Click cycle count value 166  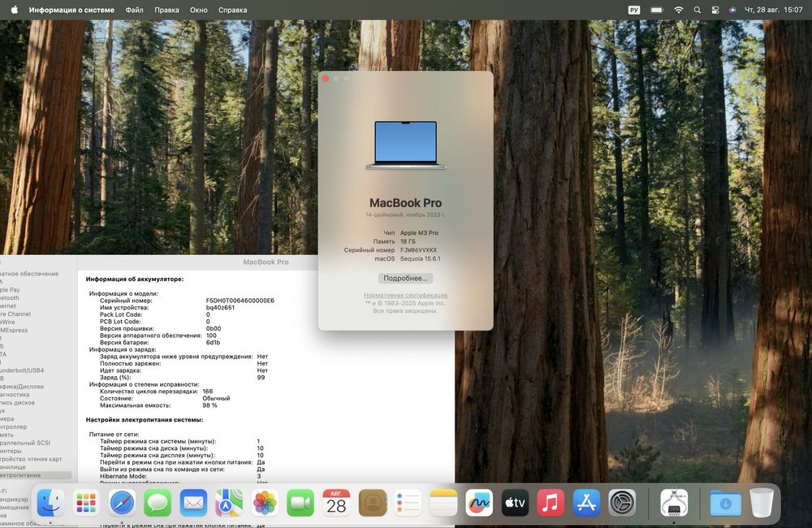[208, 392]
